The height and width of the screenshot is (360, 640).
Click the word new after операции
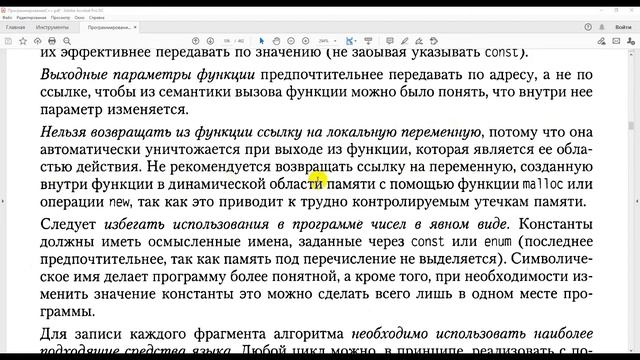click(x=120, y=202)
